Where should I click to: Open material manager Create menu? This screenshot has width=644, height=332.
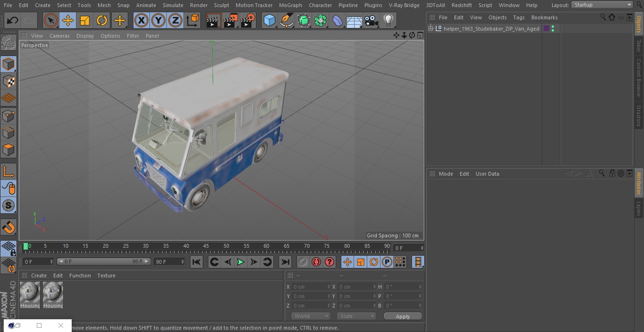pyautogui.click(x=39, y=275)
